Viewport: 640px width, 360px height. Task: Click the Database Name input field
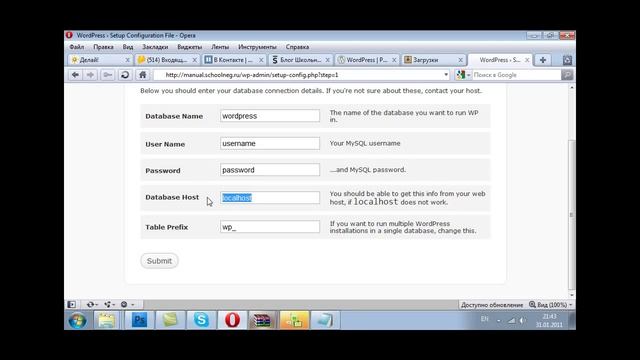click(270, 116)
